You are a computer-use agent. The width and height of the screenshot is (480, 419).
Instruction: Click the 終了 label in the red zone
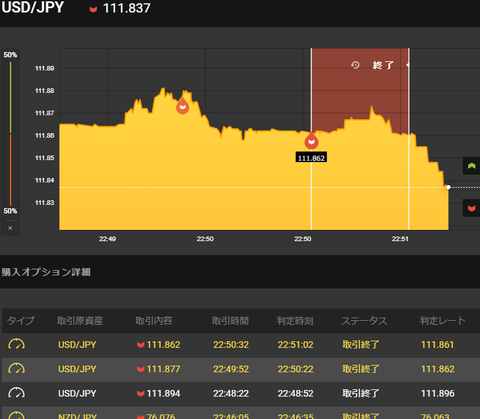[x=383, y=65]
